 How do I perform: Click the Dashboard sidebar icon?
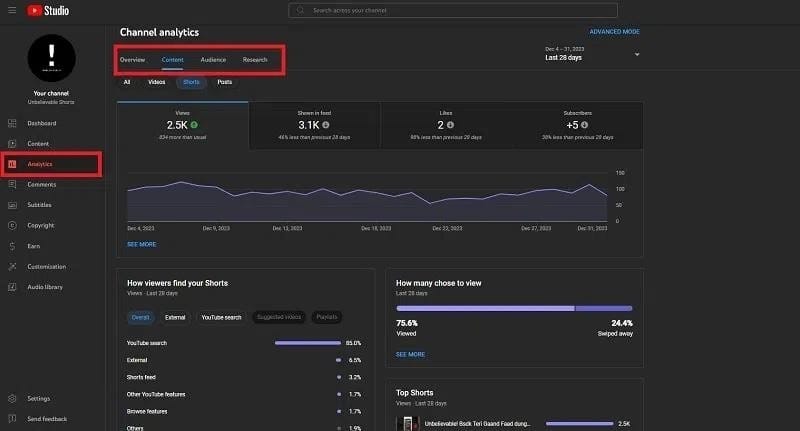click(12, 123)
